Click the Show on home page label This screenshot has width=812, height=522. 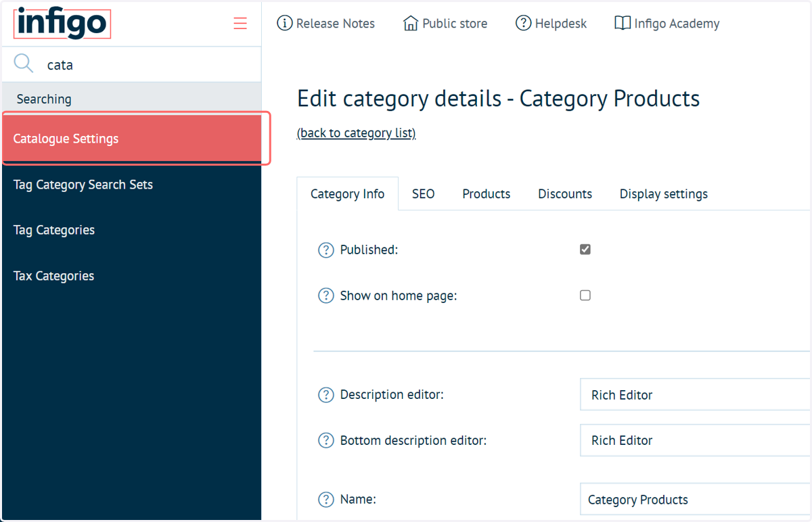click(x=399, y=296)
